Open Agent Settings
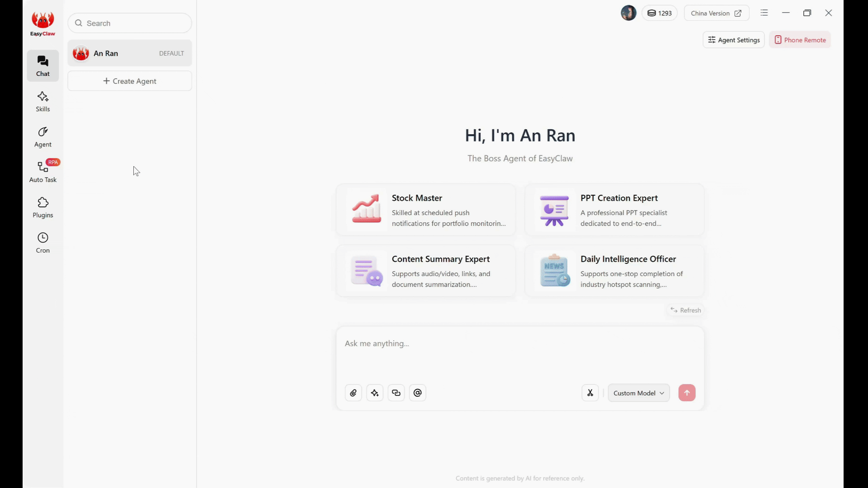The image size is (868, 488). pyautogui.click(x=733, y=40)
